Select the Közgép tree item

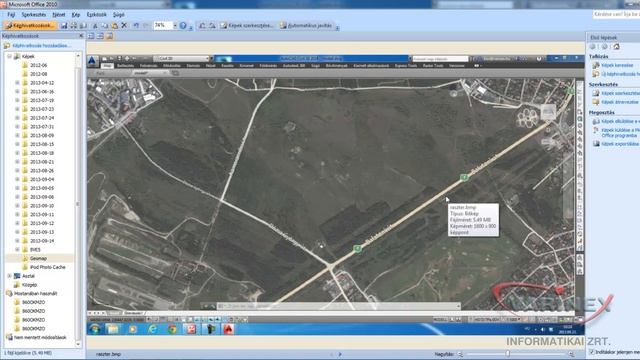29,285
